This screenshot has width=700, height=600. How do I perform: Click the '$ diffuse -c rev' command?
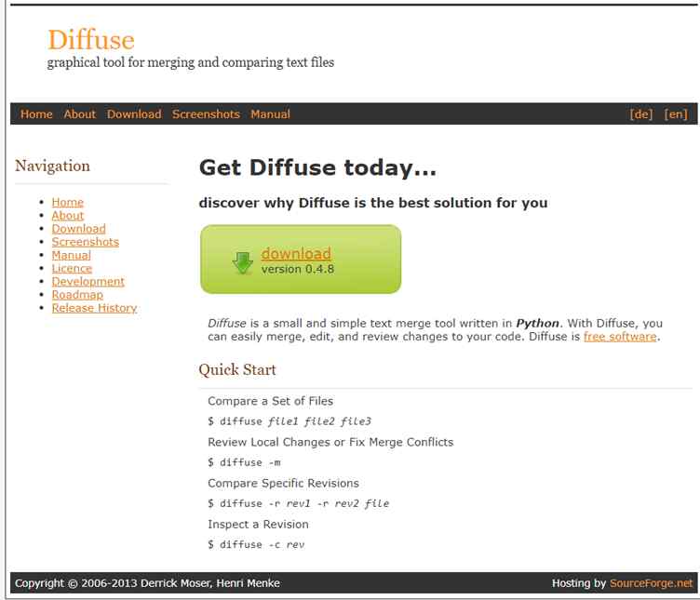click(256, 544)
